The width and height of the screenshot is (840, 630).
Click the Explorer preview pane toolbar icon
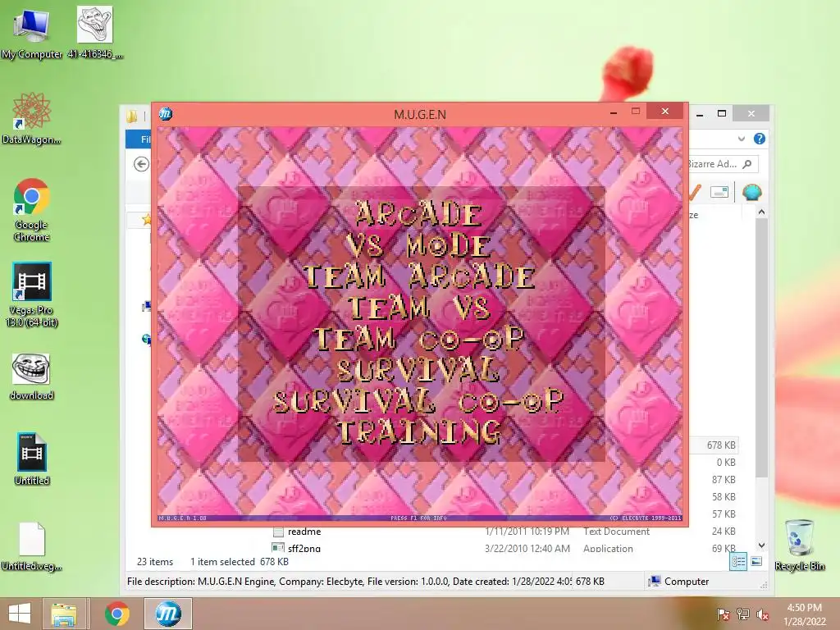tap(719, 192)
